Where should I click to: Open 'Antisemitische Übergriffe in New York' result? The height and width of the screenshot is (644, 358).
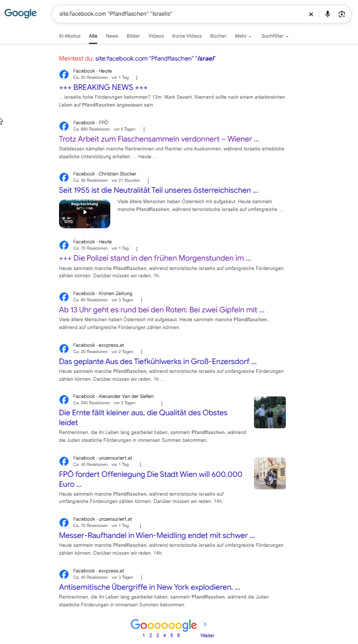[149, 587]
